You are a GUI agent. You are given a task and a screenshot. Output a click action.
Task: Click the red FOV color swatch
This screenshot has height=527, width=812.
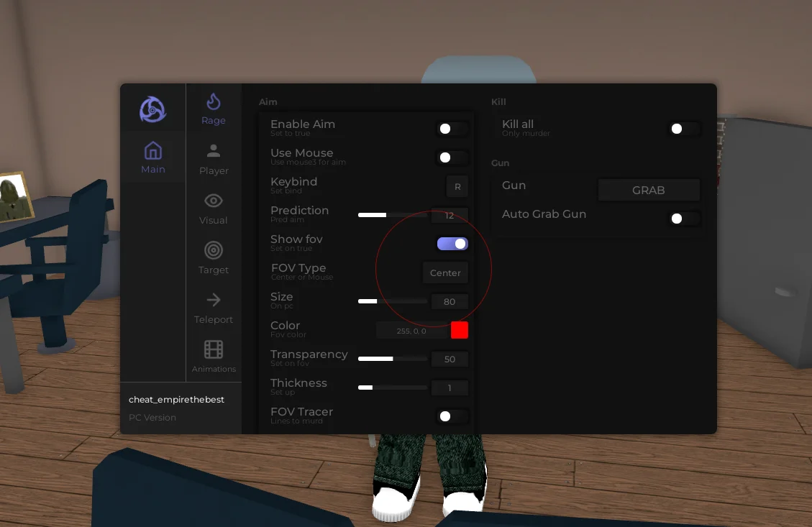click(460, 330)
